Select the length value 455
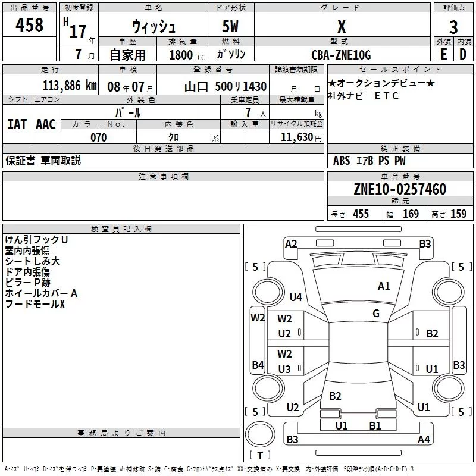This screenshot has height=476, width=476. (x=361, y=214)
